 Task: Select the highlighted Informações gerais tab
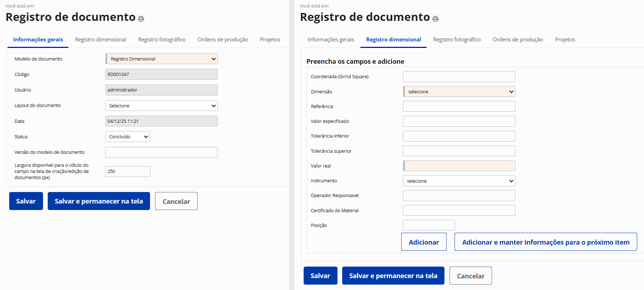[x=38, y=40]
